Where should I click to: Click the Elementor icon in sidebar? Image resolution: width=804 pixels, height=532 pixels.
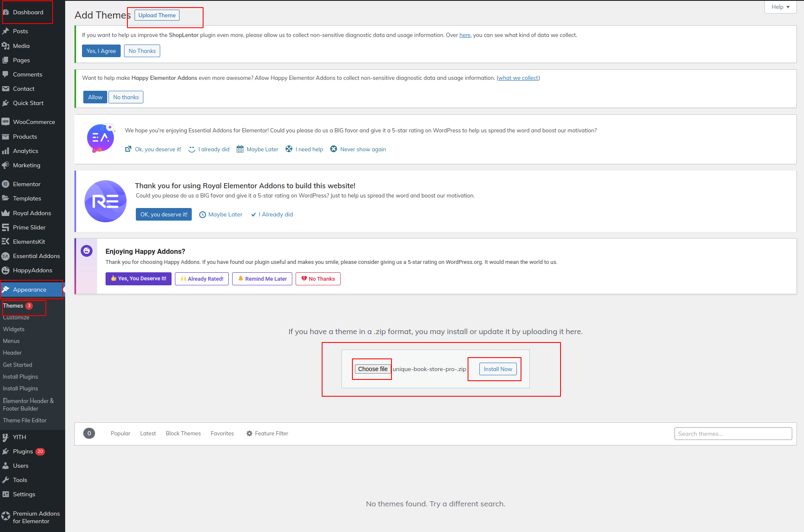pos(5,184)
